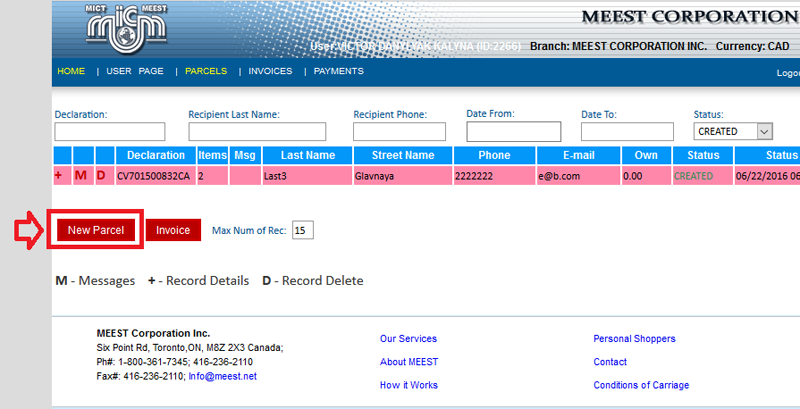Focus the Declaration filter field
Viewport: 800px width, 409px height.
110,132
